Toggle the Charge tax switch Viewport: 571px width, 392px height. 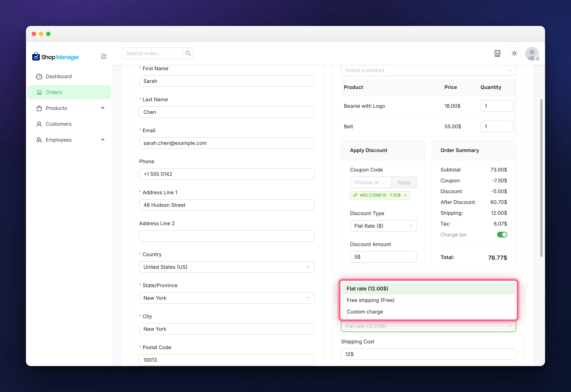(x=502, y=235)
